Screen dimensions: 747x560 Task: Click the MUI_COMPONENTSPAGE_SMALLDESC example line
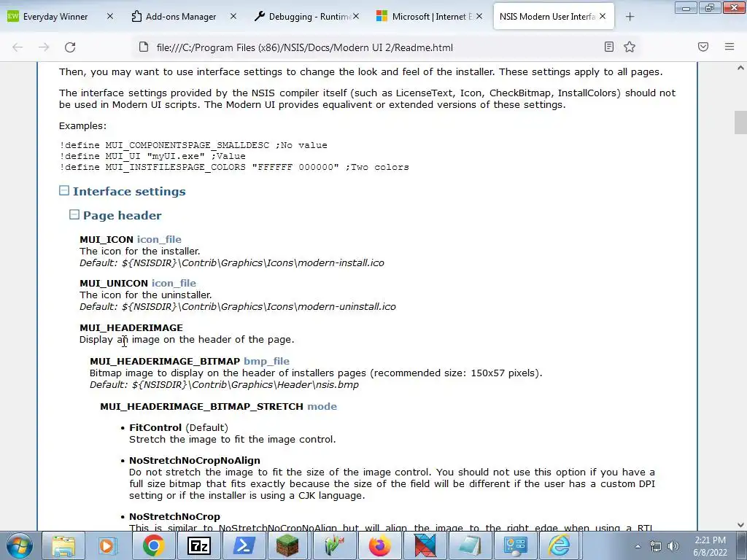[x=193, y=145]
